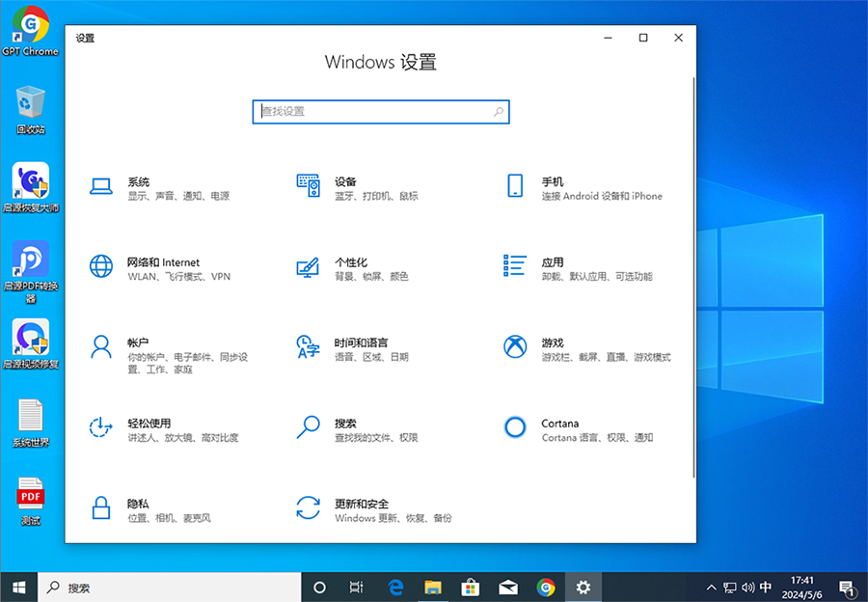Show hidden tray icons chevron

(712, 588)
